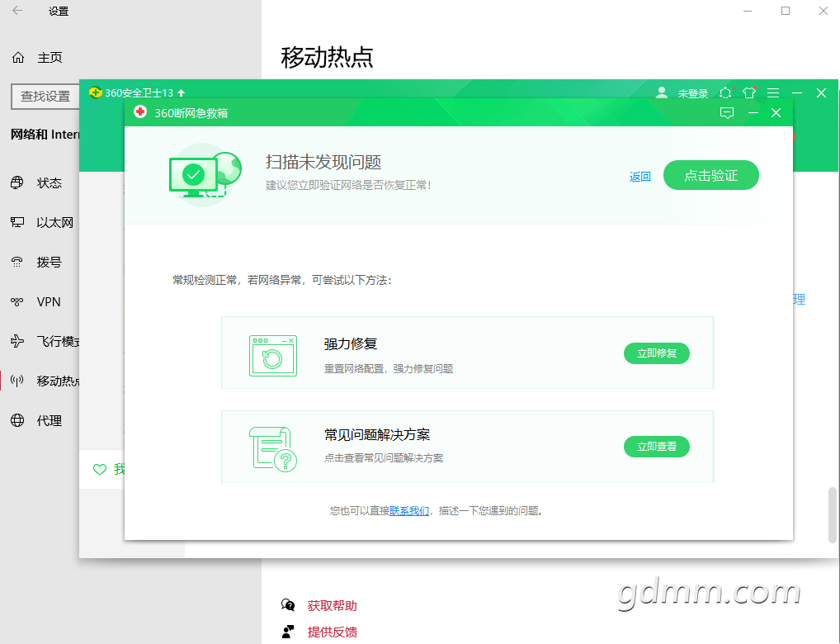Click the 360安全卫士 logo icon
The image size is (840, 644).
(x=96, y=92)
